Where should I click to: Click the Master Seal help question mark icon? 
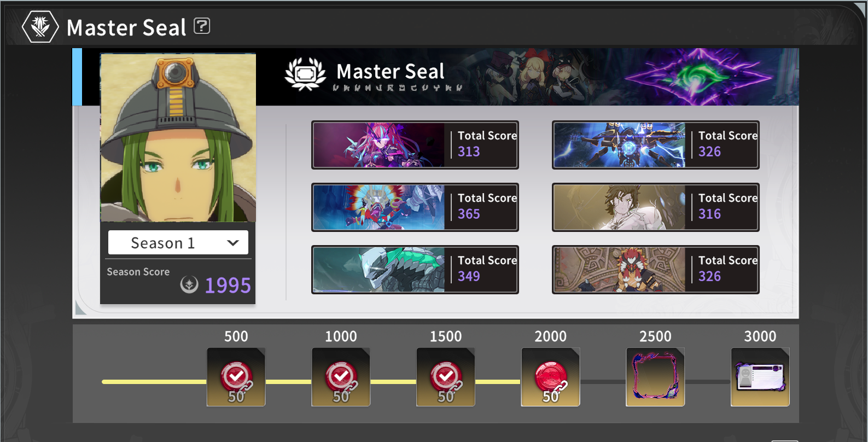[x=202, y=26]
